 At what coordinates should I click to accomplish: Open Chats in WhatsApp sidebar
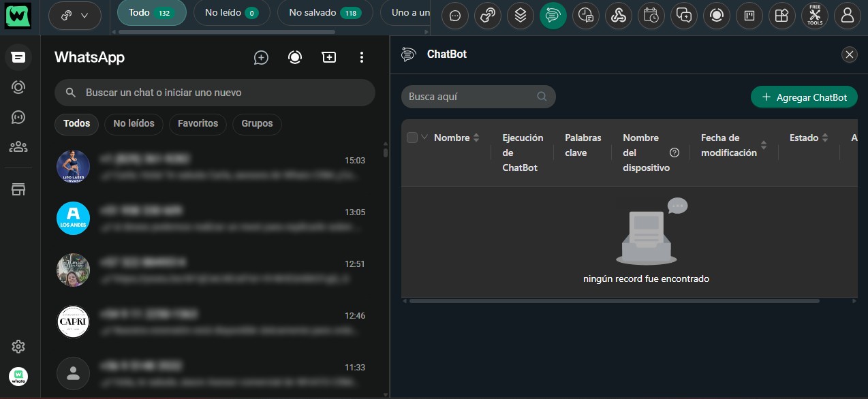(18, 57)
